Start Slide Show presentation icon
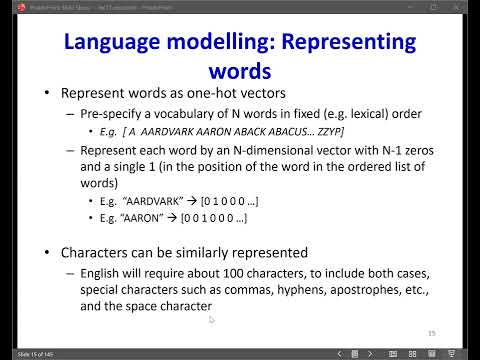The image size is (480, 360). (451, 354)
